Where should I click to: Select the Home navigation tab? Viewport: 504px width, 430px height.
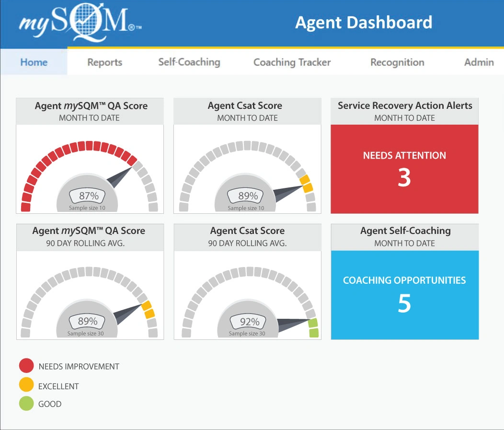click(x=34, y=62)
